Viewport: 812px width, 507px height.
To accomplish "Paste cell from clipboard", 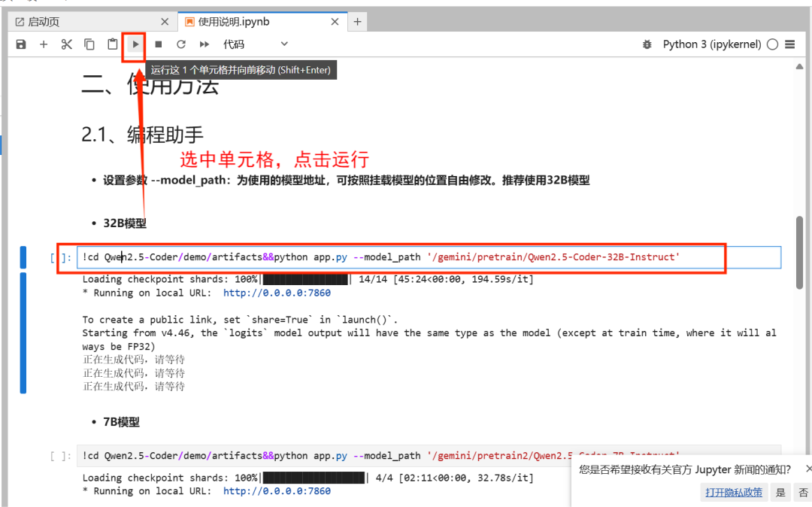I will 112,44.
